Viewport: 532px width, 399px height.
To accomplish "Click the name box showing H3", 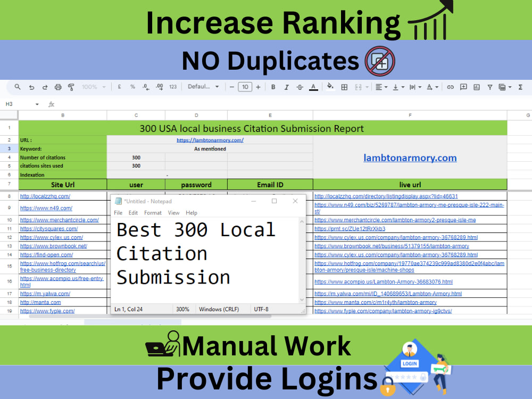I will click(9, 104).
